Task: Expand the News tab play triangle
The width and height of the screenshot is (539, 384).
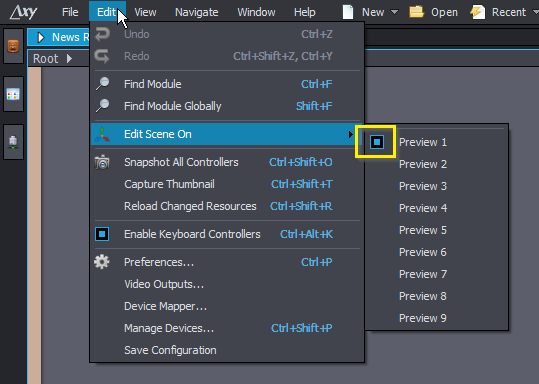Action: pos(41,37)
